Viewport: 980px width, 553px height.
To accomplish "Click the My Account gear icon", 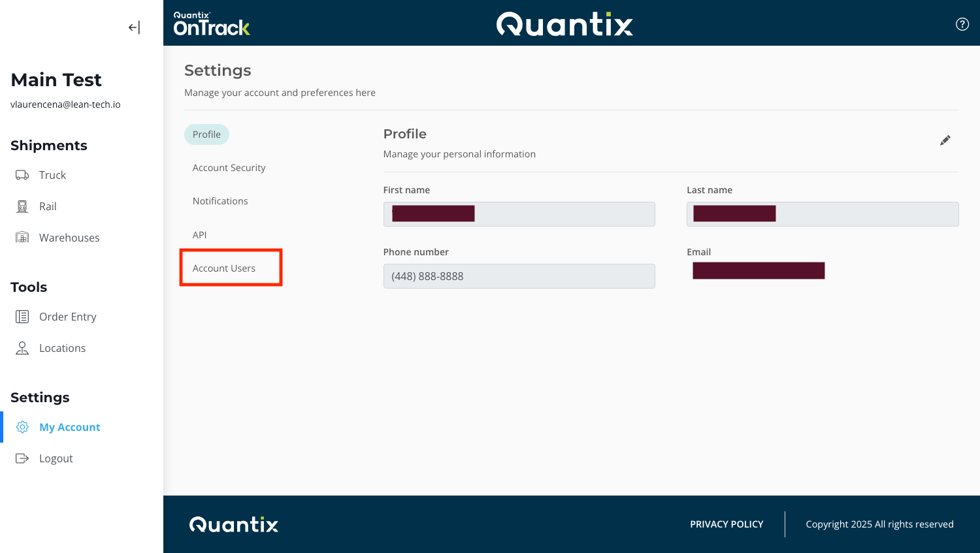I will tap(22, 426).
